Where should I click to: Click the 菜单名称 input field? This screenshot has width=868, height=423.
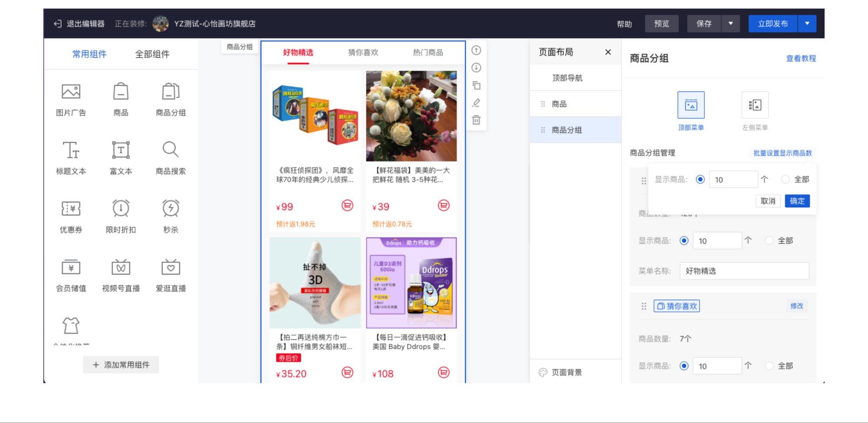[x=744, y=271]
